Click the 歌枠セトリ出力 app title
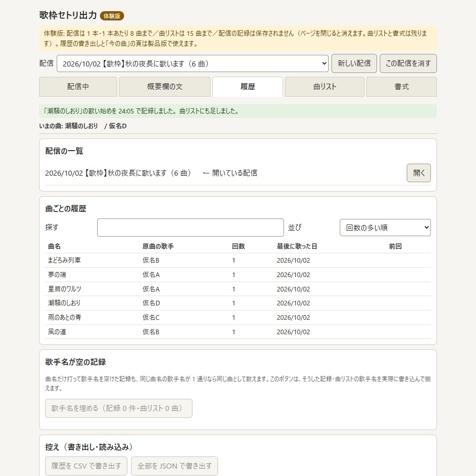This screenshot has width=476, height=476. coord(68,15)
